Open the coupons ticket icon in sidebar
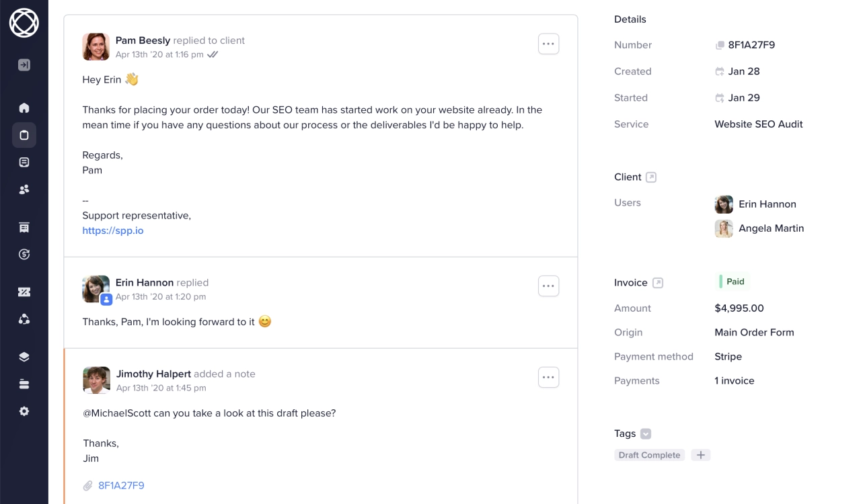The height and width of the screenshot is (504, 861). [x=24, y=292]
